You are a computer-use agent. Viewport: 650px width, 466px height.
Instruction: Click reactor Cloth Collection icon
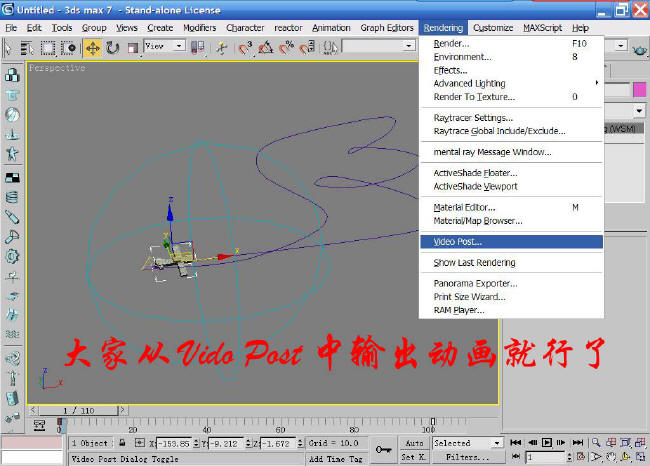[x=12, y=95]
